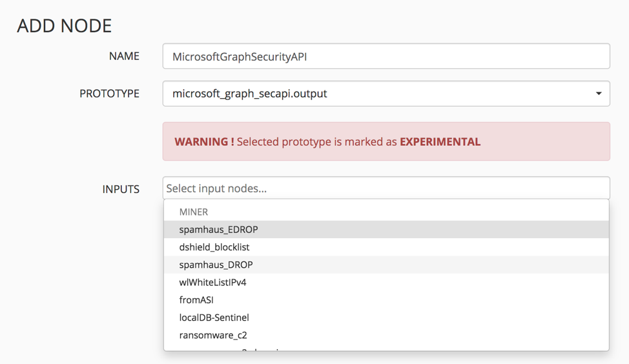This screenshot has height=364, width=629.
Task: Select localDB-Sentinel from the dropdown
Action: pos(214,318)
